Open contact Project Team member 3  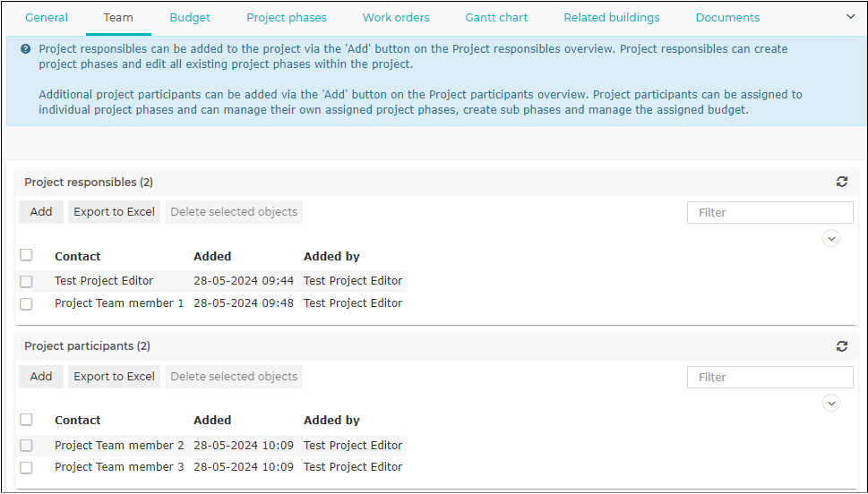pyautogui.click(x=119, y=467)
